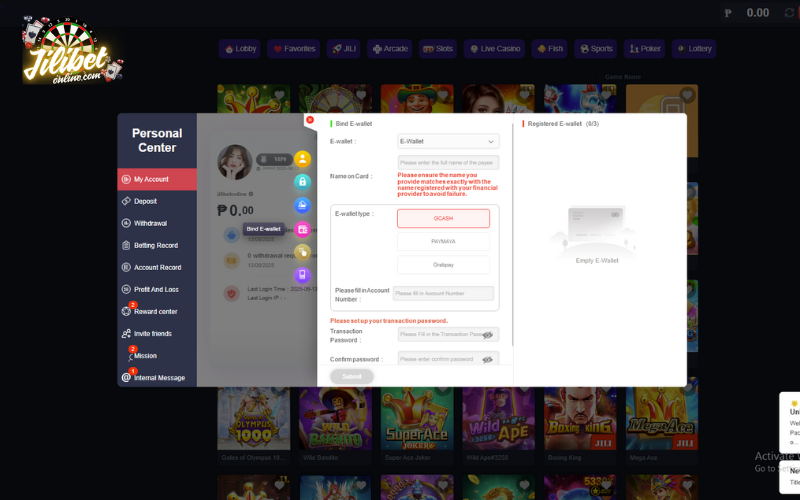800x500 pixels.
Task: Click the orange withdrawal request icon
Action: point(231,260)
